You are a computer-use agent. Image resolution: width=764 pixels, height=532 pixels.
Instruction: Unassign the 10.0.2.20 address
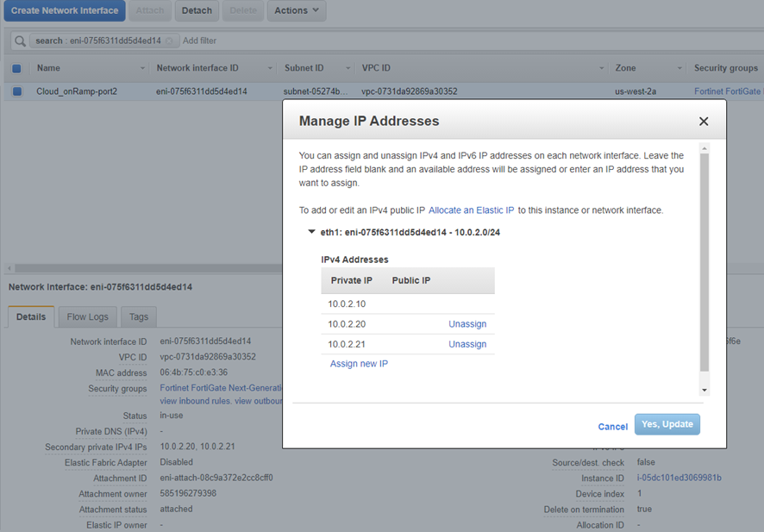point(467,324)
